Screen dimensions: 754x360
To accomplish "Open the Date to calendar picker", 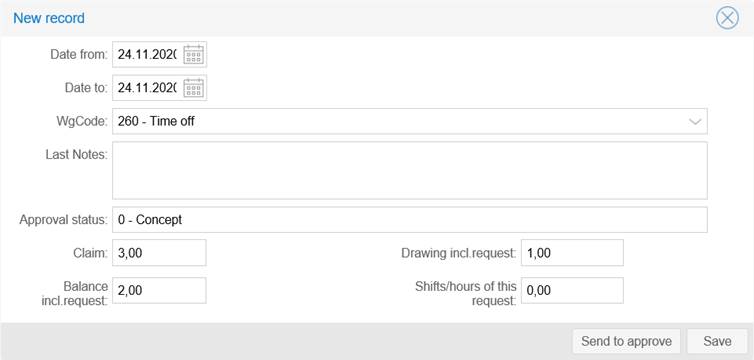I will pos(194,88).
